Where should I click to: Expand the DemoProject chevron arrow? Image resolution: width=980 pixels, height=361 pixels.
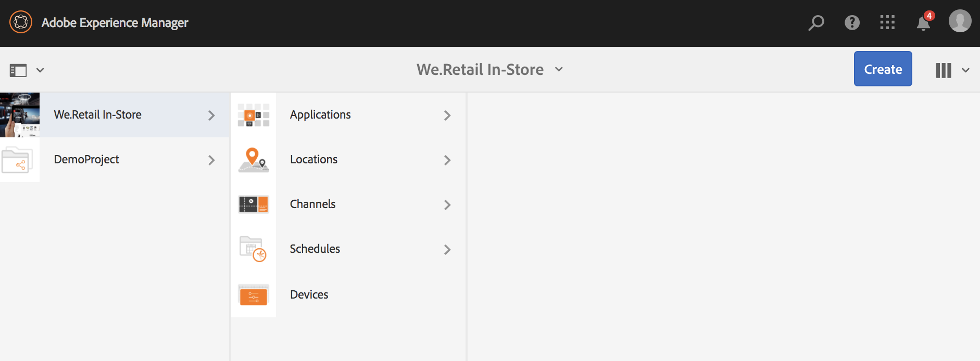coord(211,160)
